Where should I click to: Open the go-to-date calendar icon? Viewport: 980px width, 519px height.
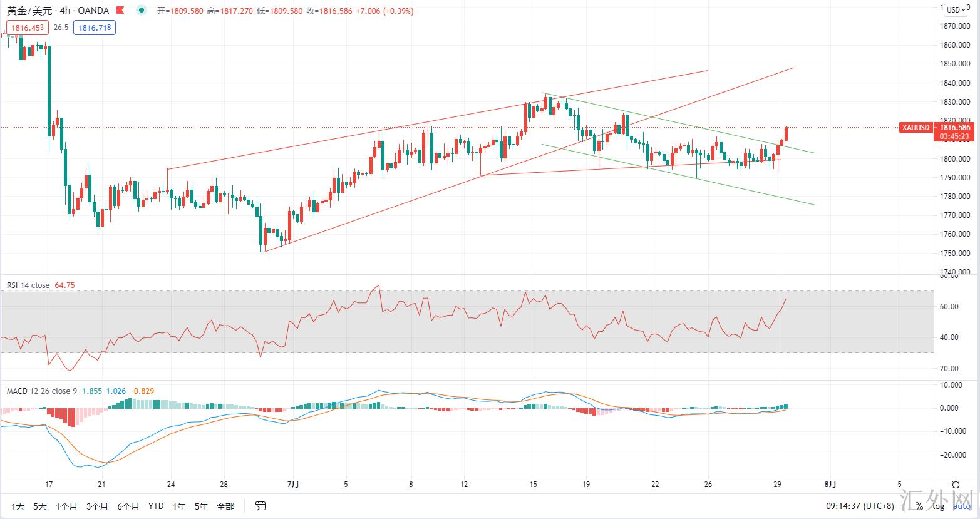261,506
